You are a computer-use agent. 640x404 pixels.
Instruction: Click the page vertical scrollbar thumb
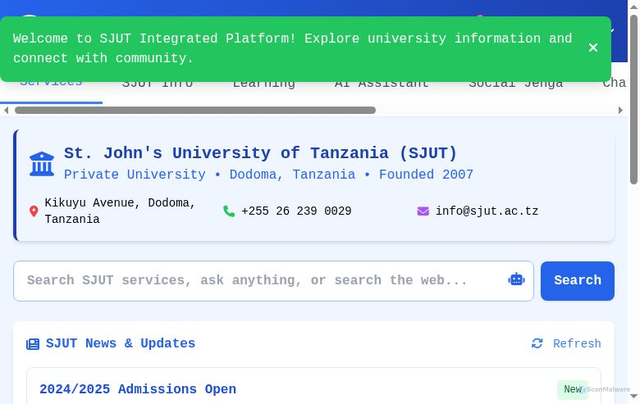click(x=633, y=100)
